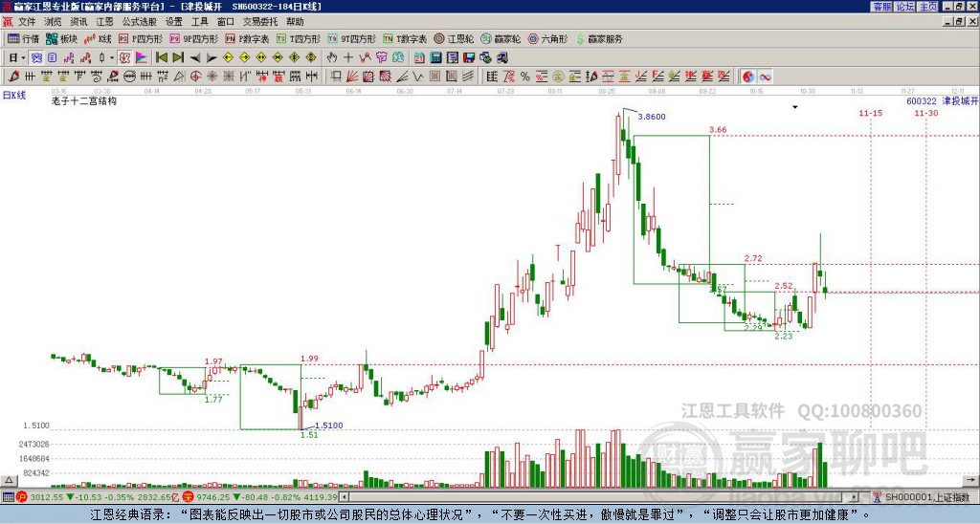Open the calculator icon
Screen dimensions: 980x524
click(x=435, y=57)
